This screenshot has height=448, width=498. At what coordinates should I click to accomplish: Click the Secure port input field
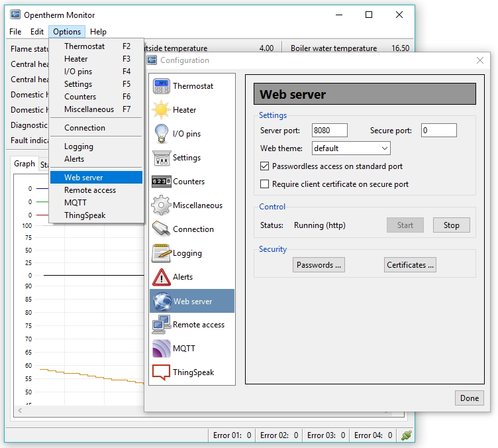tap(439, 131)
